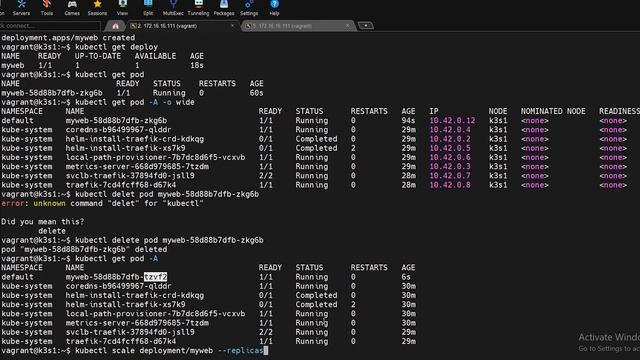The image size is (640, 360).
Task: Click the "NOMINATED NODE" column header
Action: click(553, 111)
